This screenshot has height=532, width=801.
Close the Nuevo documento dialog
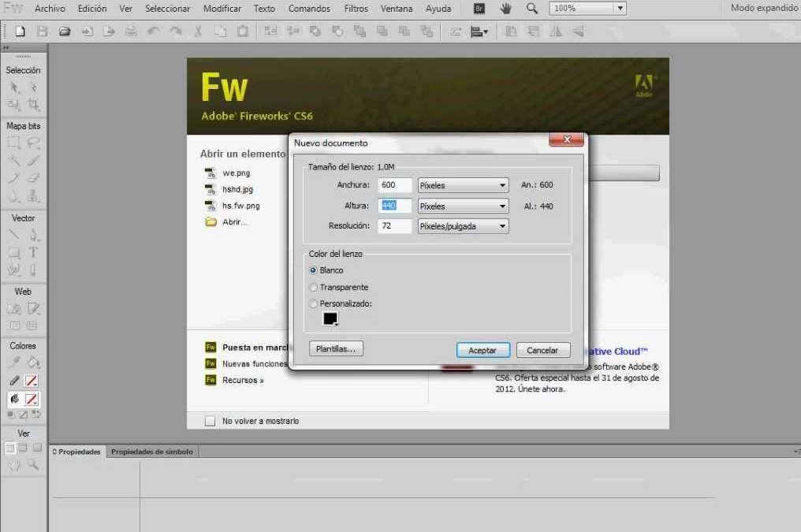point(567,140)
